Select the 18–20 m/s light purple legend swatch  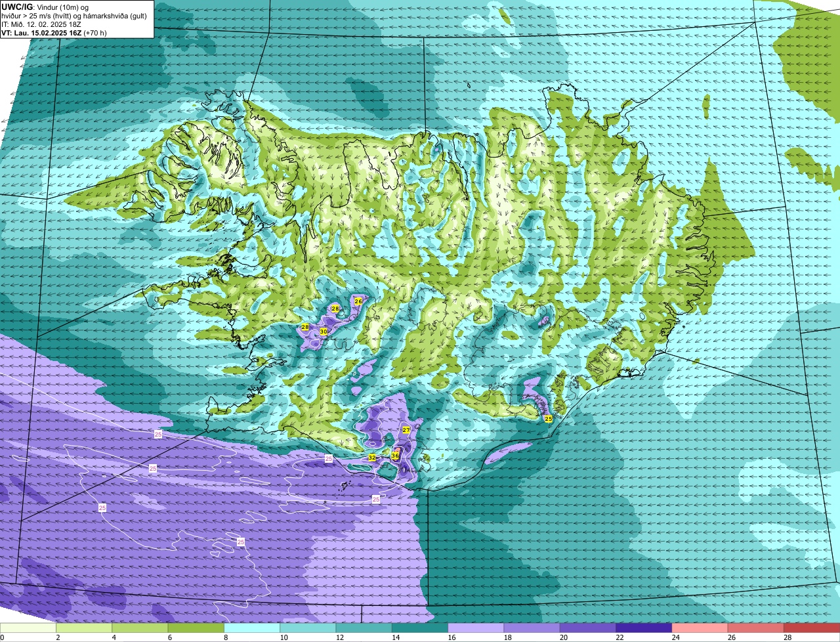tap(532, 628)
